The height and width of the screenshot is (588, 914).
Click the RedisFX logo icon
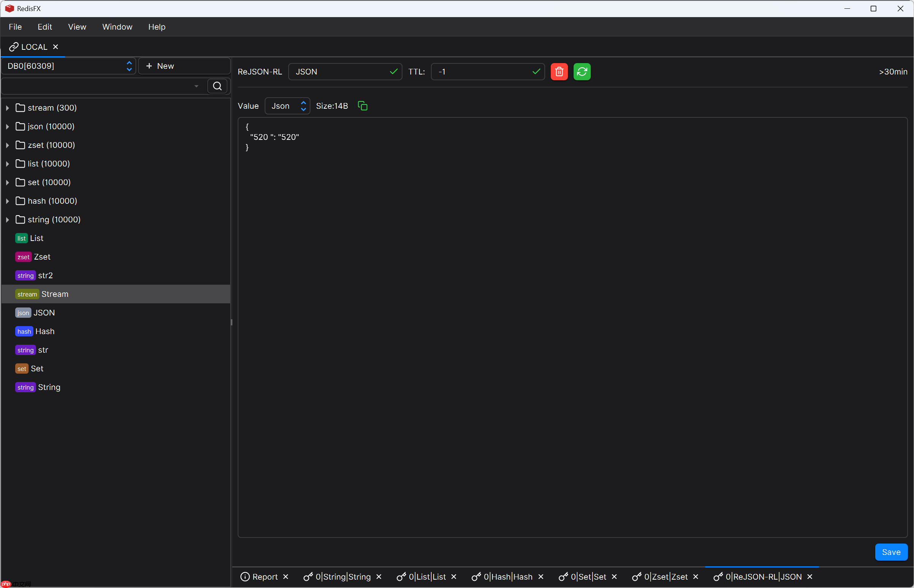click(9, 8)
